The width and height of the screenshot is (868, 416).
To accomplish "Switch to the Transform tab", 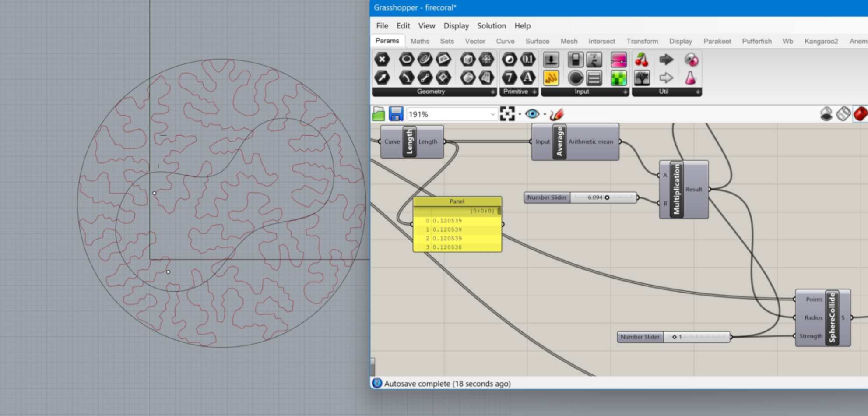I will tap(642, 41).
